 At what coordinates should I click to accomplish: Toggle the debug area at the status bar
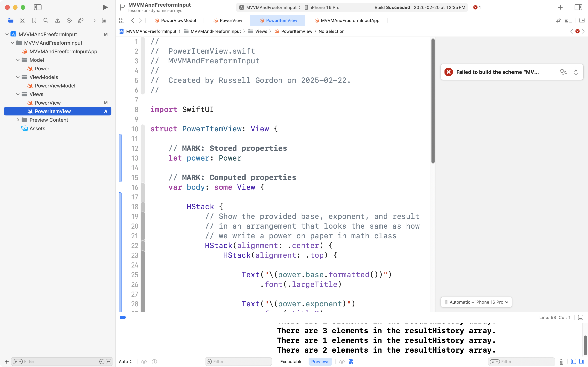[x=580, y=317]
